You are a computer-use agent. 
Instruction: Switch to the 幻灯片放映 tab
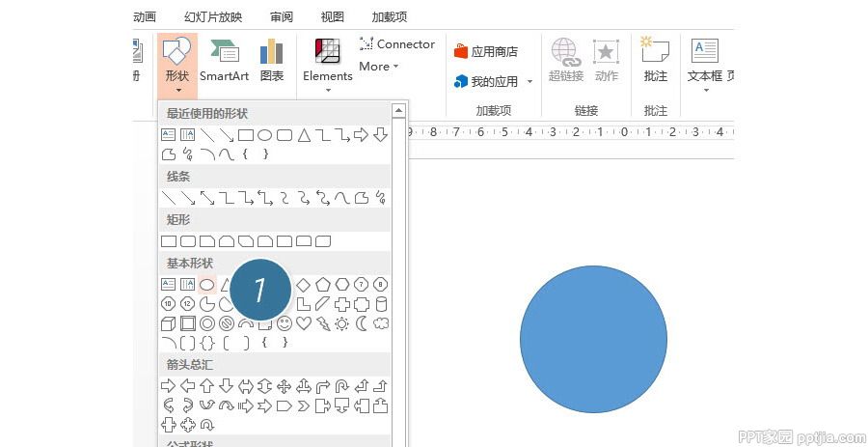click(213, 17)
